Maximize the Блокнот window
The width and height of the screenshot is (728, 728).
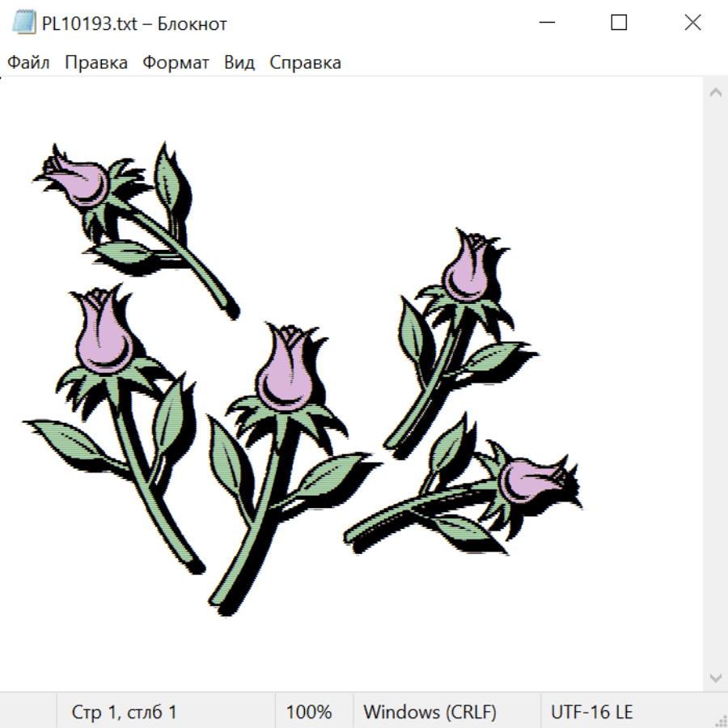[x=619, y=23]
